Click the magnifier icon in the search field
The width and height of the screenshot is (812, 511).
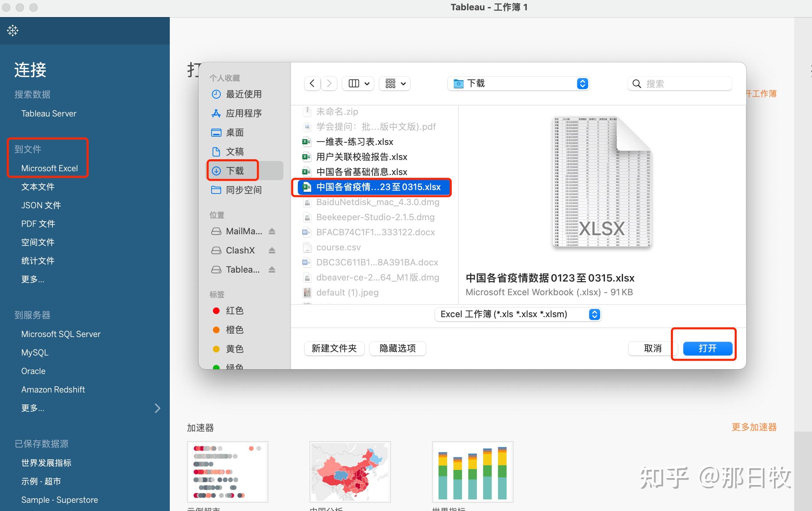pyautogui.click(x=636, y=84)
